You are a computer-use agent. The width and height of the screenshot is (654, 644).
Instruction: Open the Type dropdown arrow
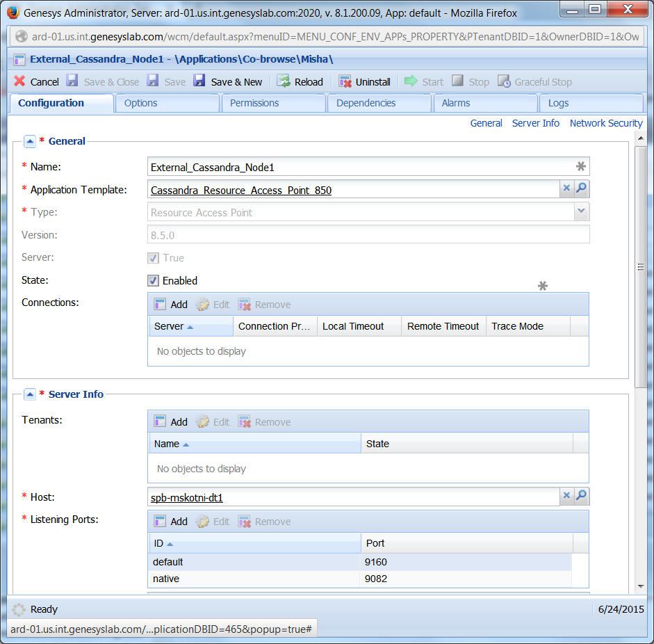point(582,211)
